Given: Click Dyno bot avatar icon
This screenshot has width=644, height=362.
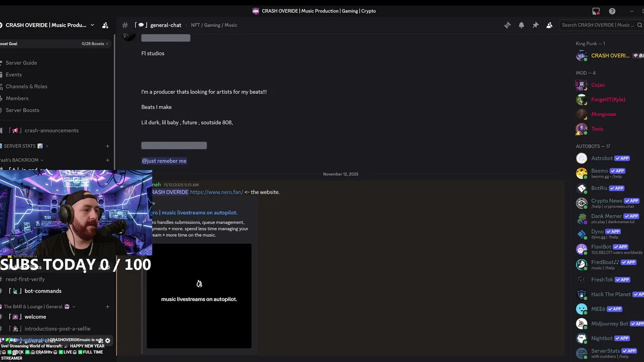Looking at the screenshot, I should click(582, 234).
